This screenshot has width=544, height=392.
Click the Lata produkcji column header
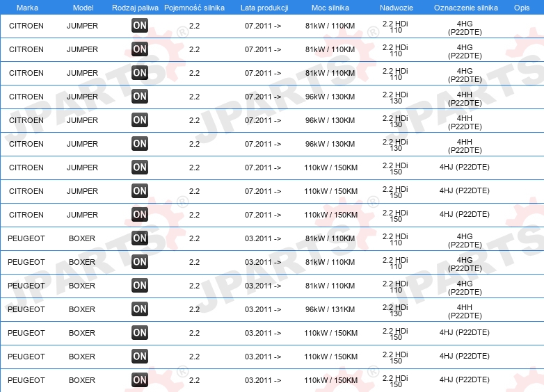point(264,8)
